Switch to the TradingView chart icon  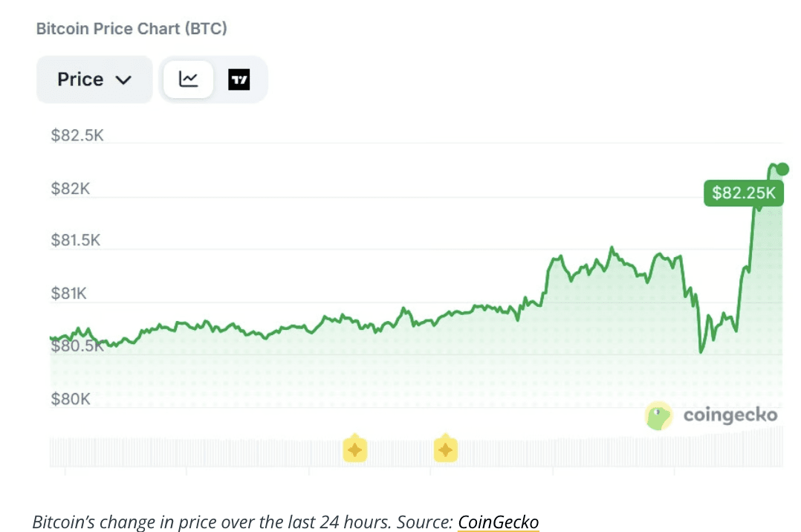[x=239, y=80]
